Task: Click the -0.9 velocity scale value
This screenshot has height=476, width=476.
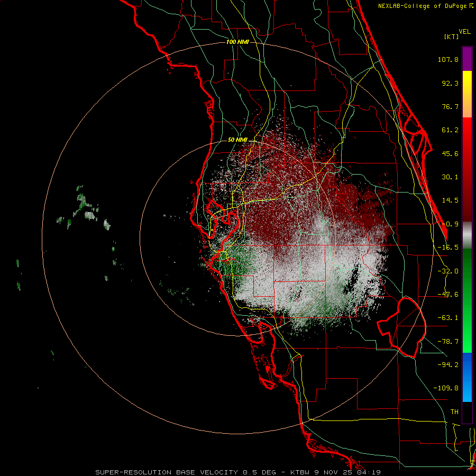Action: tap(450, 224)
